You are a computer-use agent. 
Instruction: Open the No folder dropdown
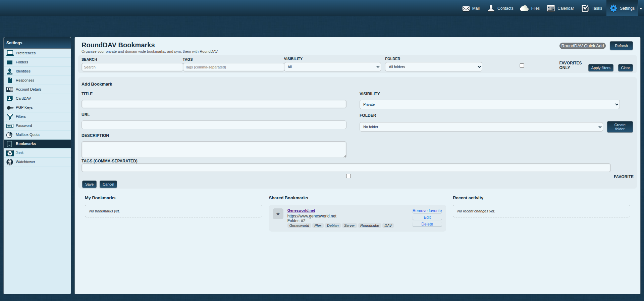481,127
